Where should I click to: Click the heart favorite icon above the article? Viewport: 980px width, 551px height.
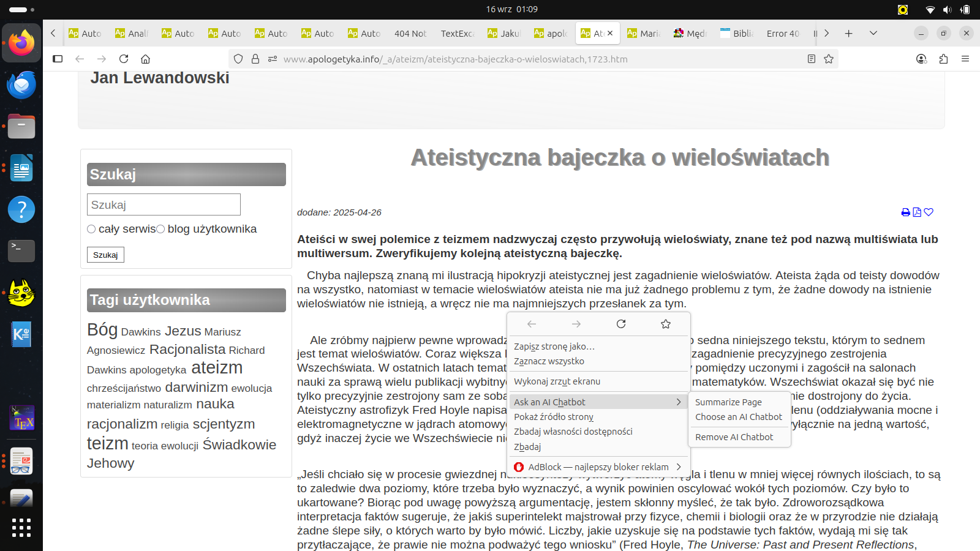(x=929, y=212)
